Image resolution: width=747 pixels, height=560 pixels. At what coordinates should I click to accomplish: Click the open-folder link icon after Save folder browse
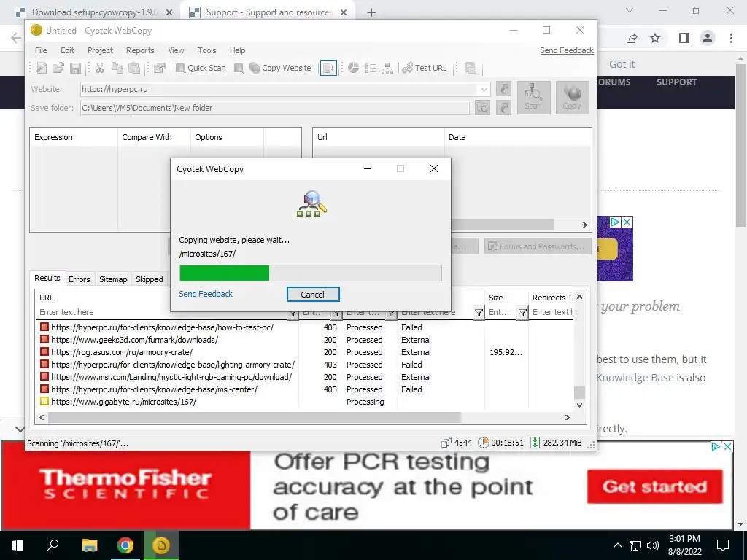(x=503, y=108)
